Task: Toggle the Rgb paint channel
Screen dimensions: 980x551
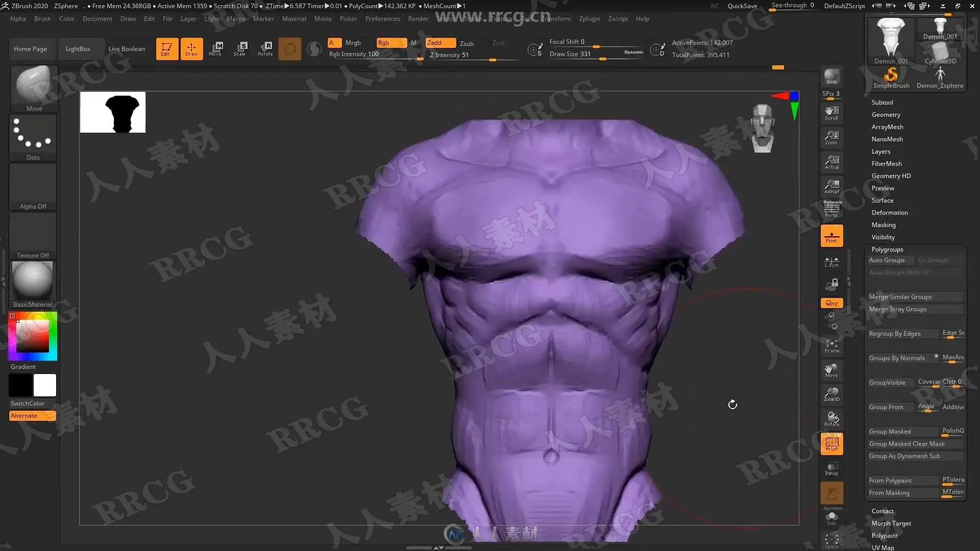Action: pos(390,43)
